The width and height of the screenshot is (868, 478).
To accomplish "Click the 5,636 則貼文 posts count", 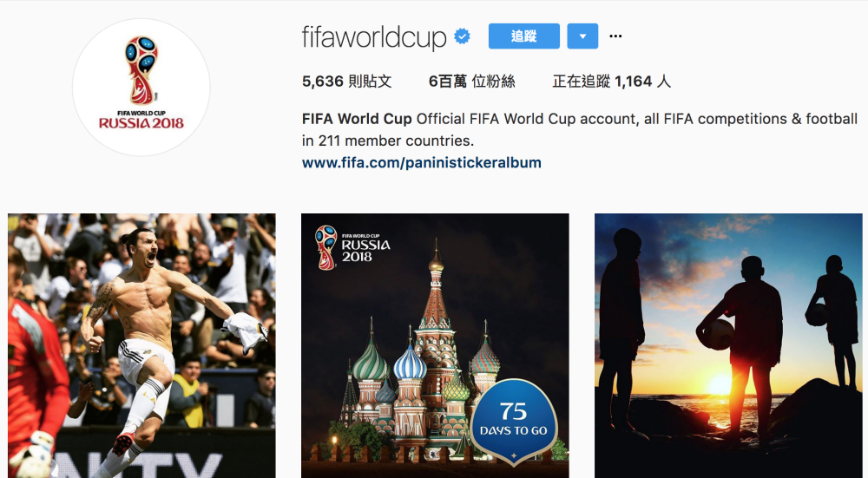I will 346,82.
